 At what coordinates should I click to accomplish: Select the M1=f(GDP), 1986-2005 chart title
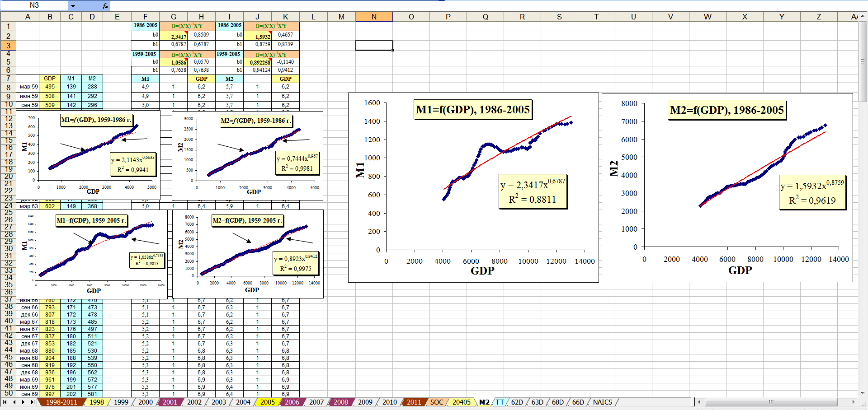473,110
